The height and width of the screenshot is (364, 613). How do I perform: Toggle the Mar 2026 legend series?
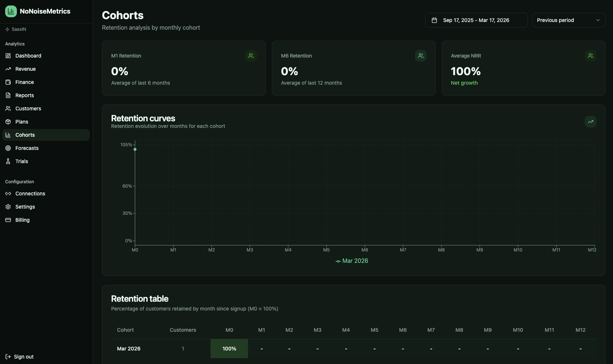coord(352,261)
